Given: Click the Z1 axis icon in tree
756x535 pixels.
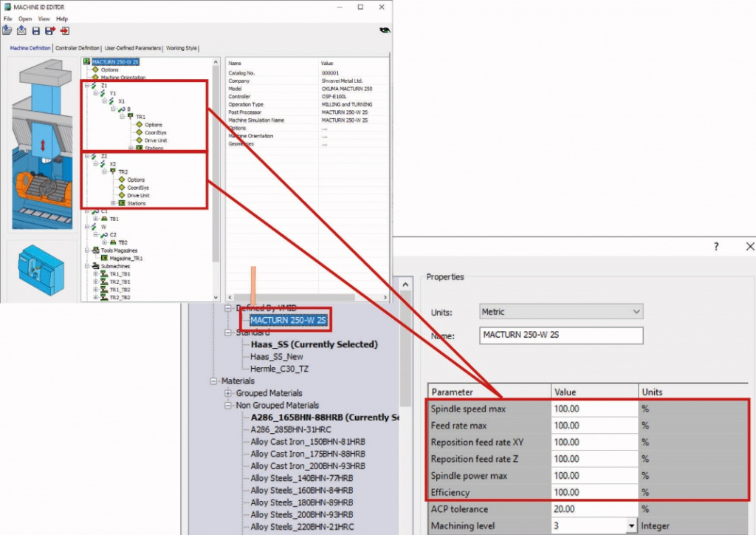Looking at the screenshot, I should 94,86.
